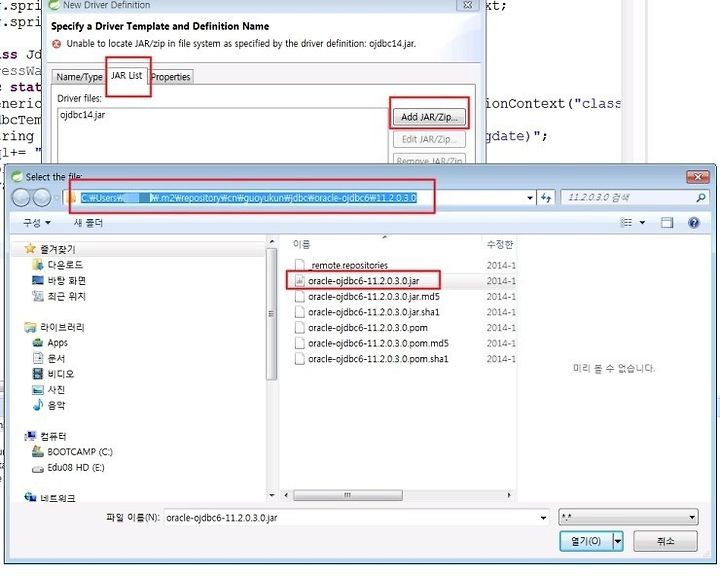
Task: Click the Edit JAR/Zip button
Action: point(429,139)
